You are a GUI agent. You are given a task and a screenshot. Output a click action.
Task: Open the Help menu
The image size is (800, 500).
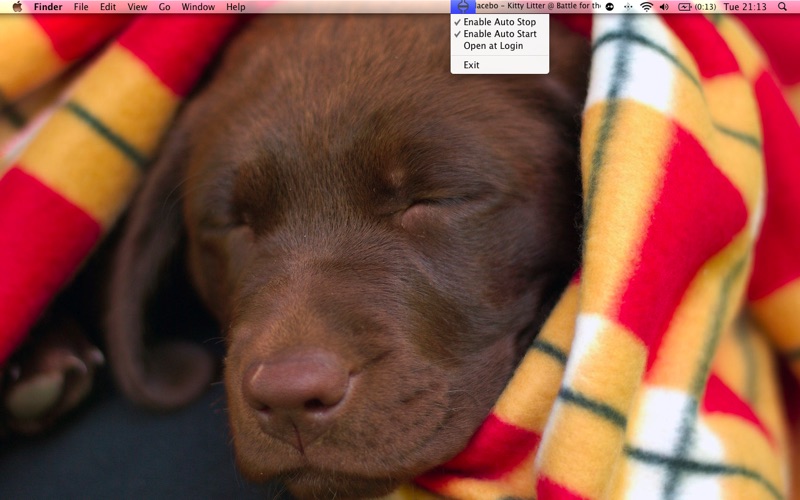(x=235, y=7)
